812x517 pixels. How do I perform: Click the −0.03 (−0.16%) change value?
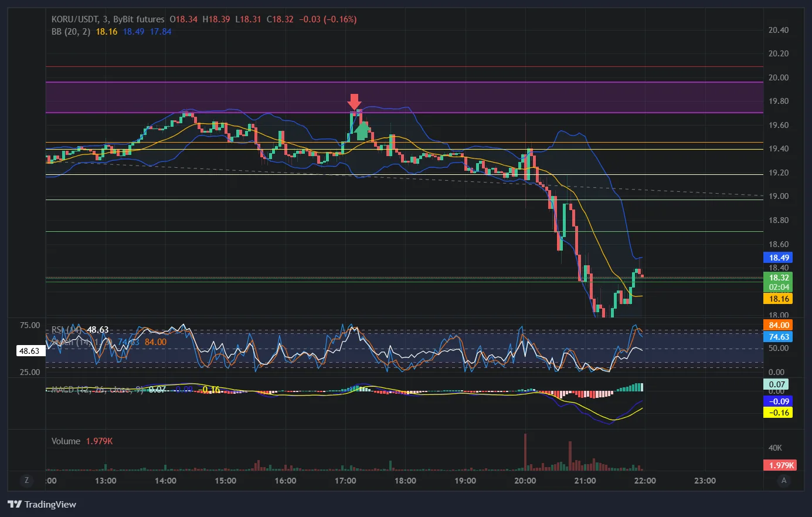328,19
